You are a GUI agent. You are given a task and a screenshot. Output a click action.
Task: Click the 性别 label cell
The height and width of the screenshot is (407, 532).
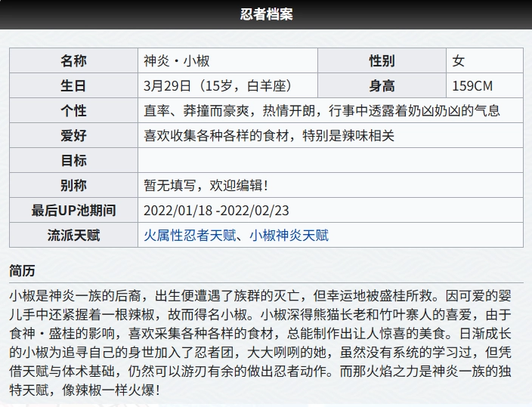382,61
